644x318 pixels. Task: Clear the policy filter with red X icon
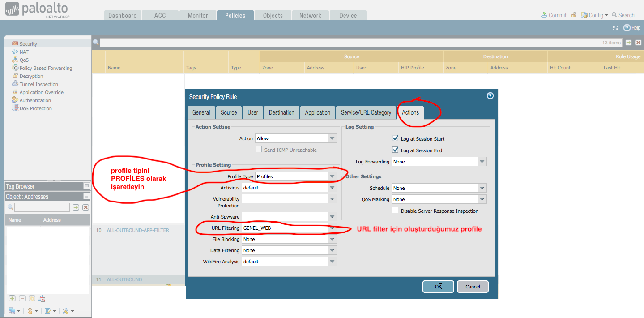pos(639,43)
